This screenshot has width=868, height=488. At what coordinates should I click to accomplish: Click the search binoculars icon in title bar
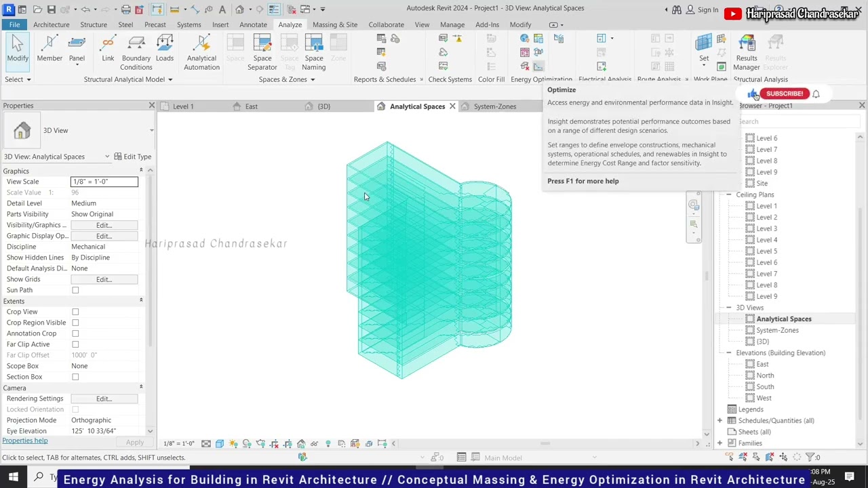(677, 9)
